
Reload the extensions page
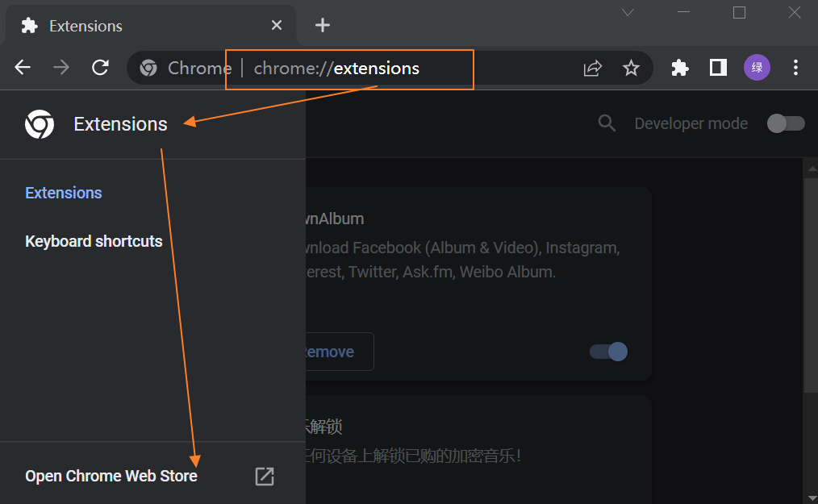tap(100, 68)
